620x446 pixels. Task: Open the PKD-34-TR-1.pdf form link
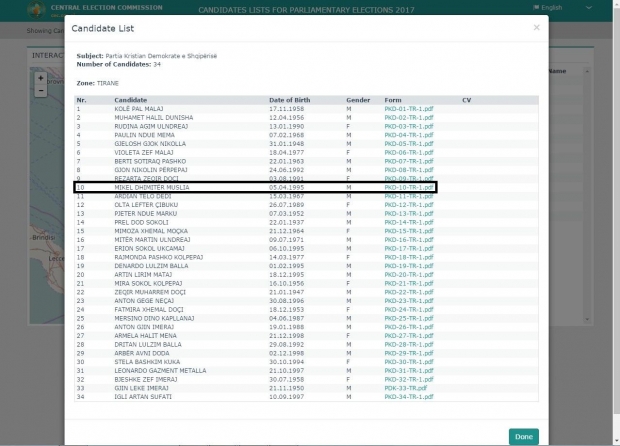pos(408,396)
